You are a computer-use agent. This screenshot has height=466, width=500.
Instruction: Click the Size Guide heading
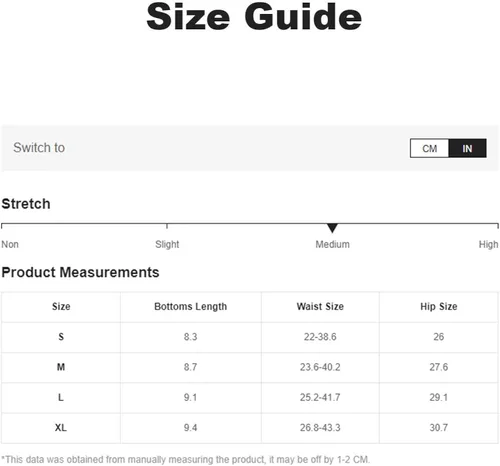pos(254,17)
